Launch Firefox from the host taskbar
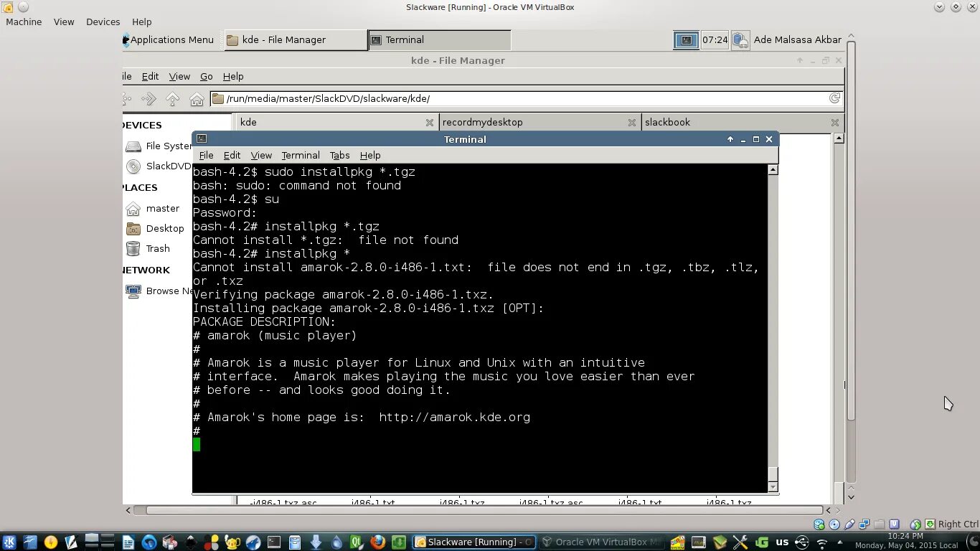980x551 pixels. pos(378,542)
